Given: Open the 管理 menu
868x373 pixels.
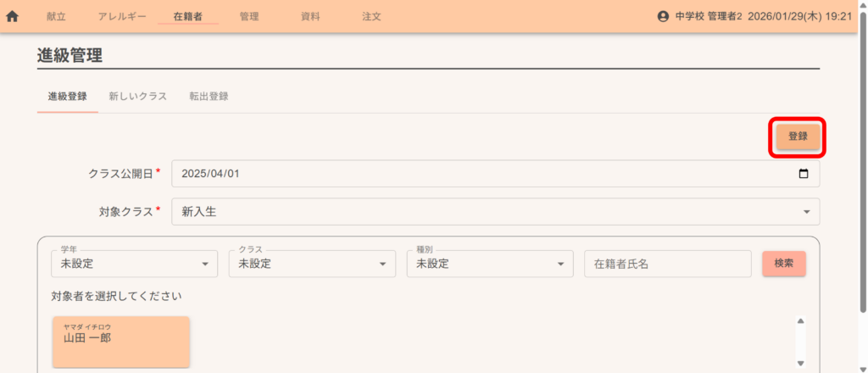Looking at the screenshot, I should coord(249,16).
